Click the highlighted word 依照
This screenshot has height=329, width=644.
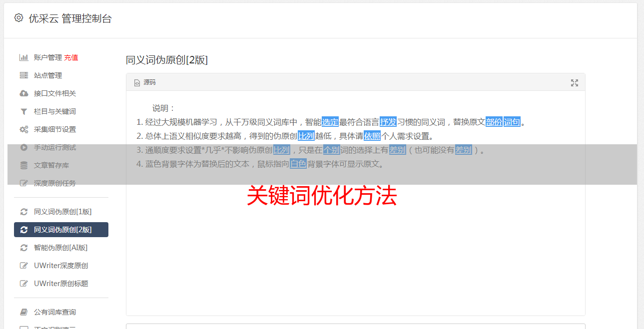click(x=372, y=136)
